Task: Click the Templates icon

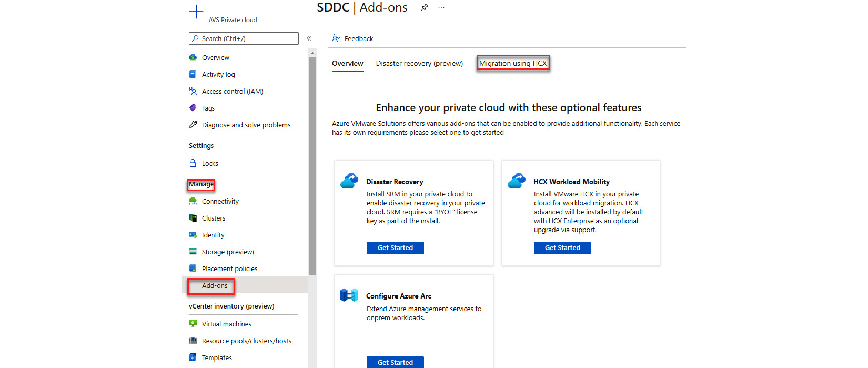Action: pyautogui.click(x=193, y=357)
